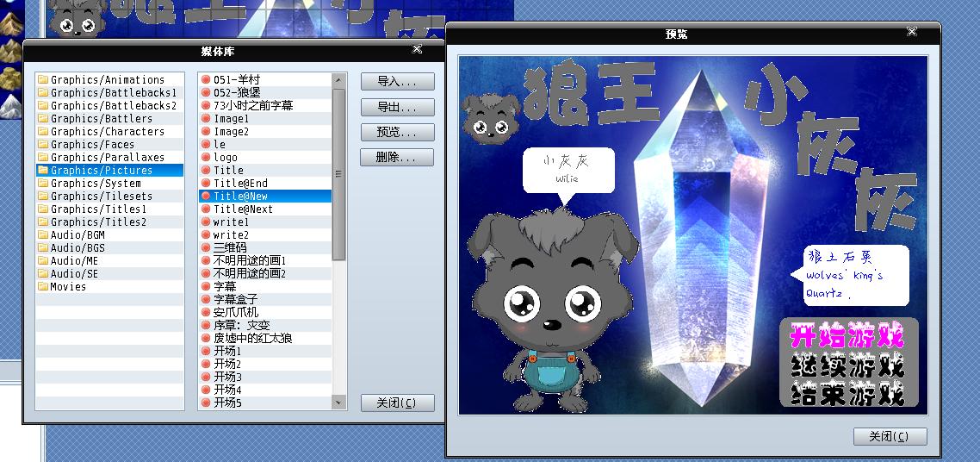
Task: Click the 删除... delete button
Action: [x=397, y=158]
